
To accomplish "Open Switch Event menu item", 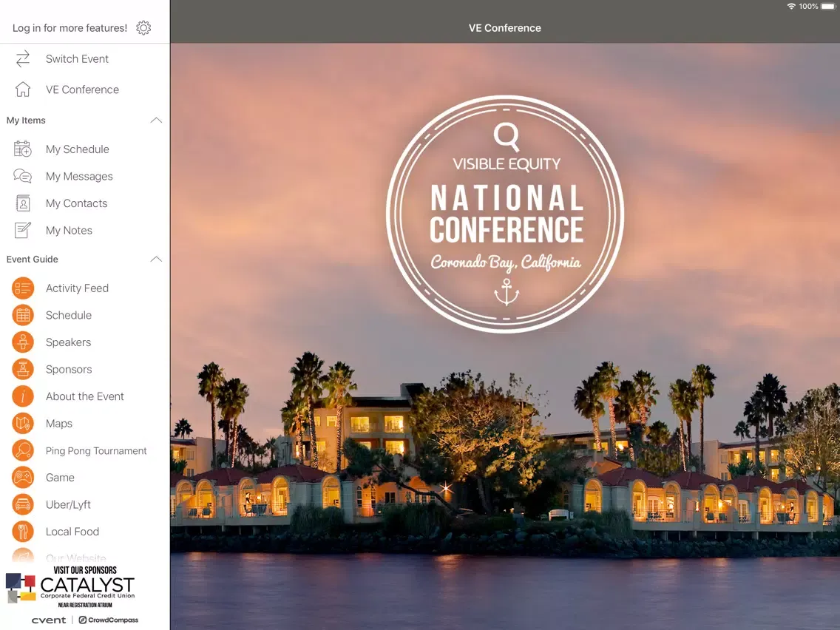I will (x=84, y=59).
